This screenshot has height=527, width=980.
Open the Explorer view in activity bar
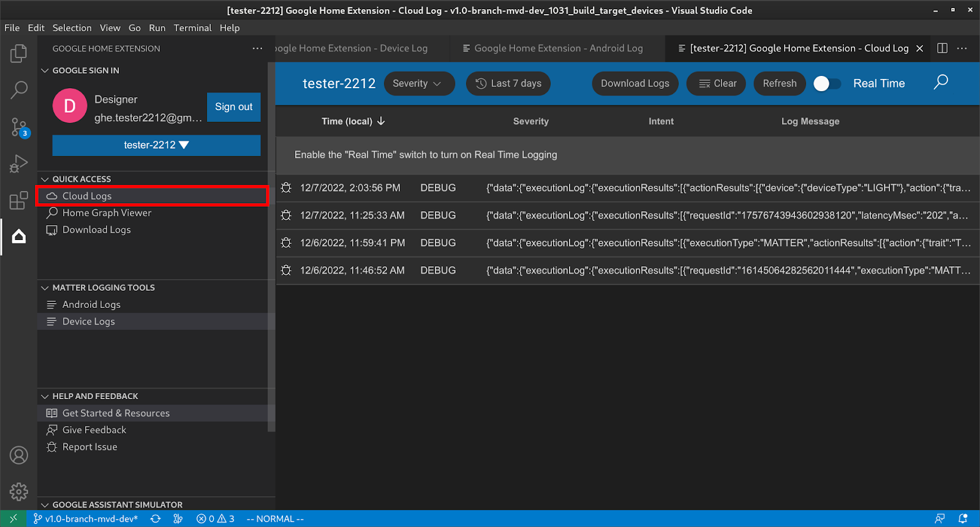(x=18, y=54)
